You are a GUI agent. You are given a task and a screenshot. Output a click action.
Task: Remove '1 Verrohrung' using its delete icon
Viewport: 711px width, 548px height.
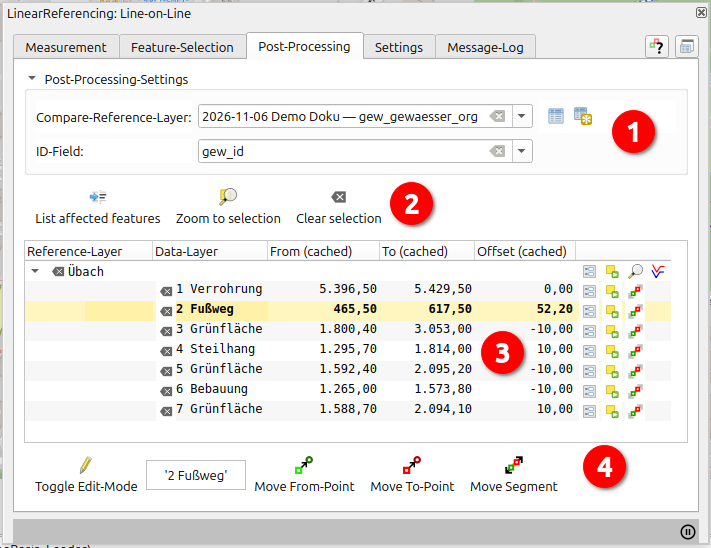point(166,290)
